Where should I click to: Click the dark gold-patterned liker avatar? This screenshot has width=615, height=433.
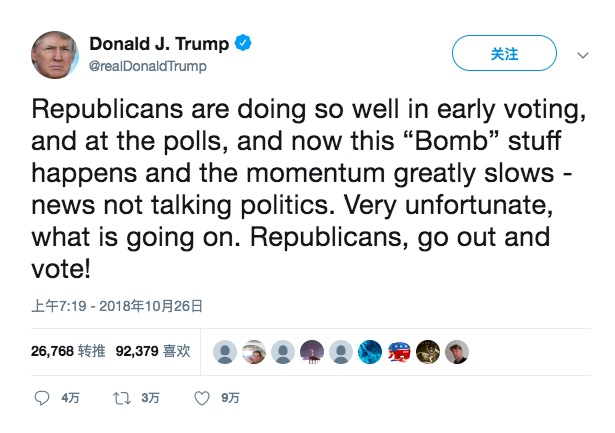(x=427, y=351)
